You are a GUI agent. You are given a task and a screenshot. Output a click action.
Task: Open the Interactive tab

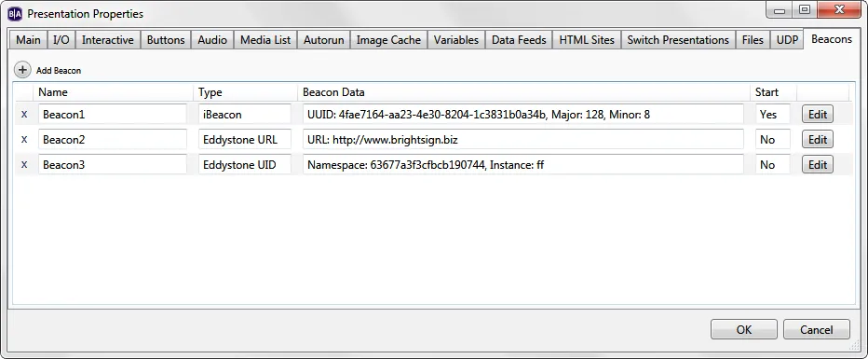point(108,40)
